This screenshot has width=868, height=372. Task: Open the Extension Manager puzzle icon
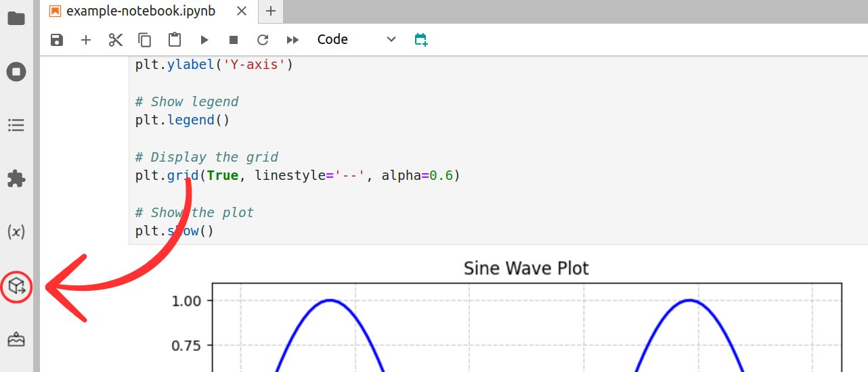(16, 179)
